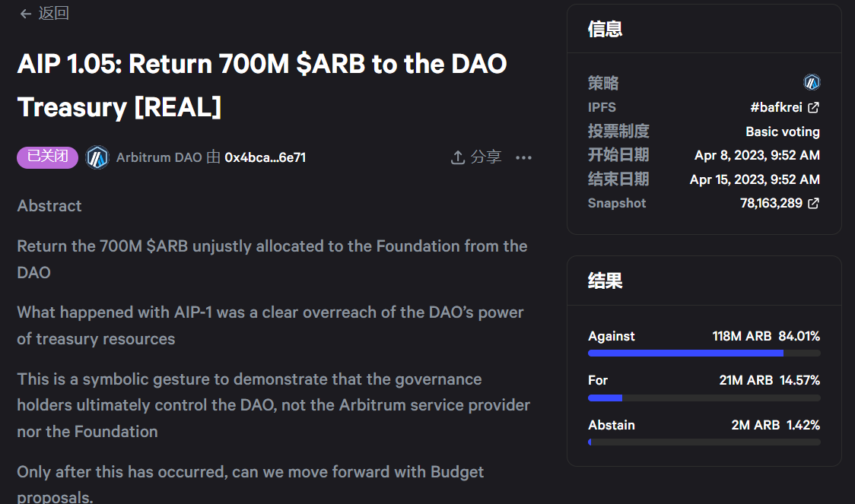Click the Arbitrum strategy icon in info panel

pyautogui.click(x=812, y=82)
